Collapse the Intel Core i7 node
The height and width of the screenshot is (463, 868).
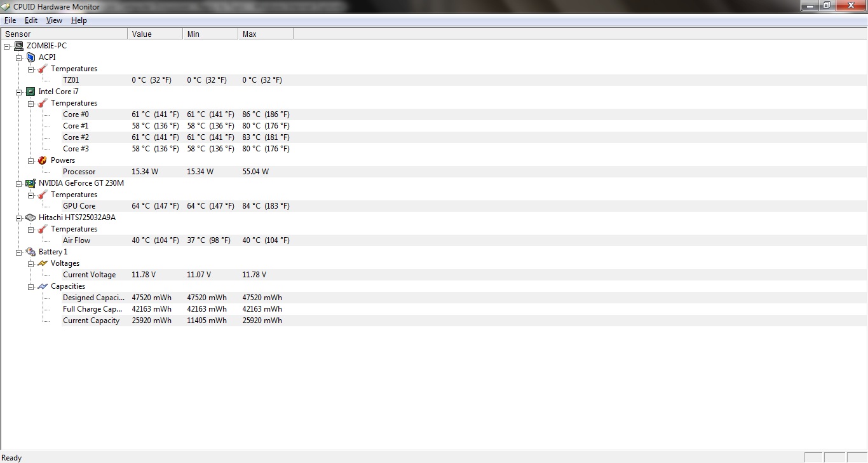coord(19,92)
